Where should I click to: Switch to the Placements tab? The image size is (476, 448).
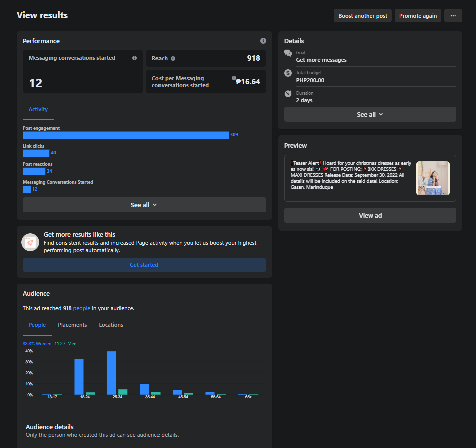coord(72,325)
